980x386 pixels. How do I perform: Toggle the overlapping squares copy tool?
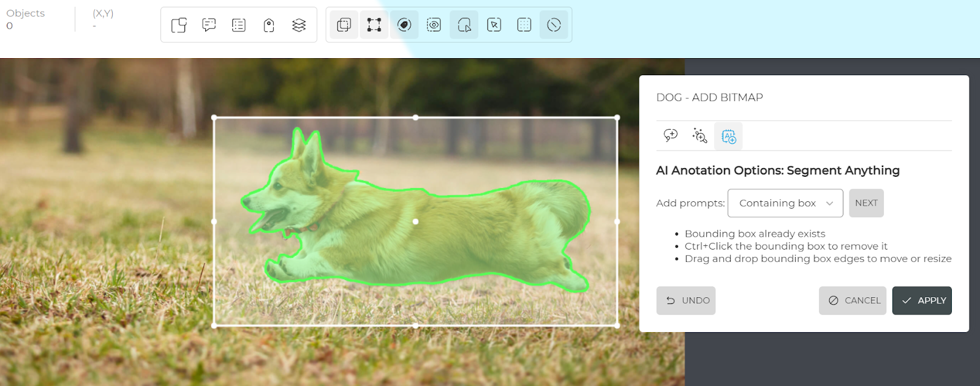pos(344,25)
